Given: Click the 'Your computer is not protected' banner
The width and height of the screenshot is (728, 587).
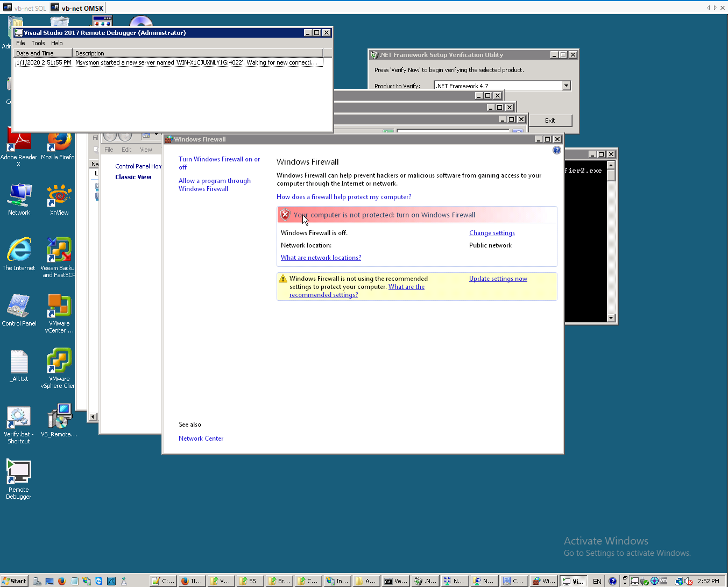Looking at the screenshot, I should click(417, 215).
